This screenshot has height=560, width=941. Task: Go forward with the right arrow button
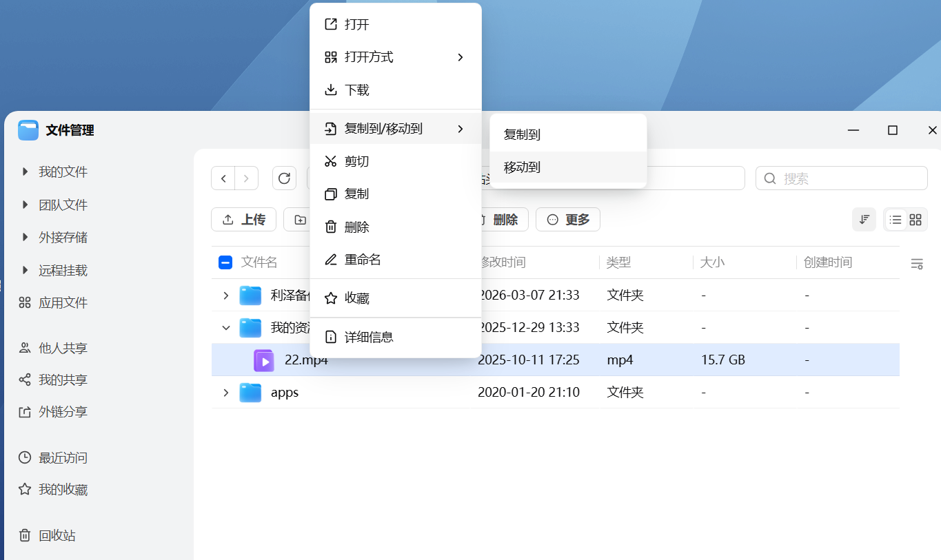pos(247,178)
